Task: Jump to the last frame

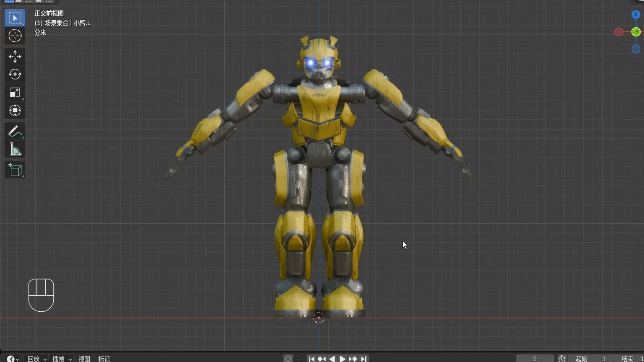Action: [363, 359]
